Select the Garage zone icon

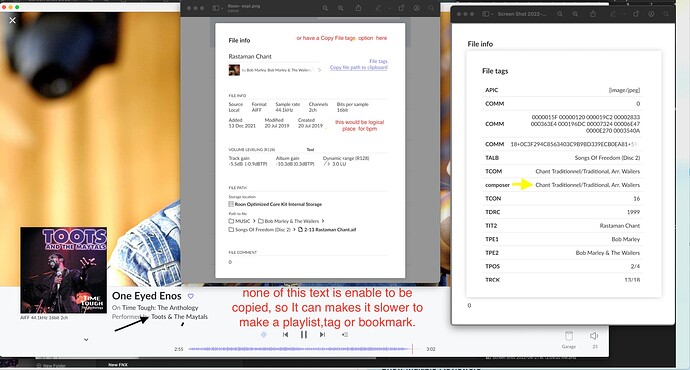pyautogui.click(x=569, y=337)
